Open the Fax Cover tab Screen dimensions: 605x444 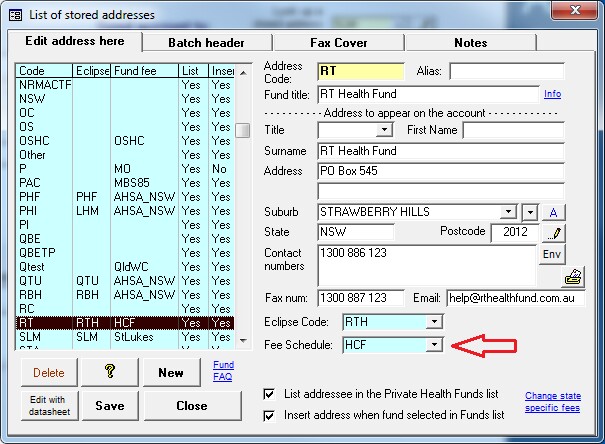(x=338, y=42)
